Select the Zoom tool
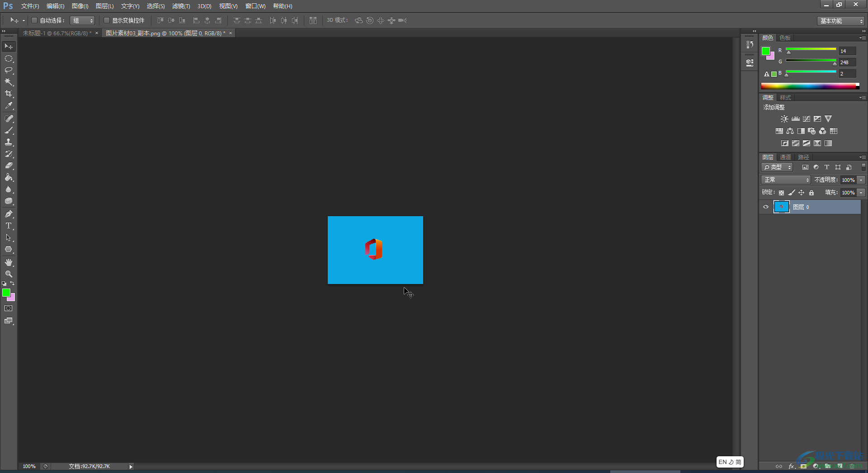The image size is (868, 473). pyautogui.click(x=9, y=274)
